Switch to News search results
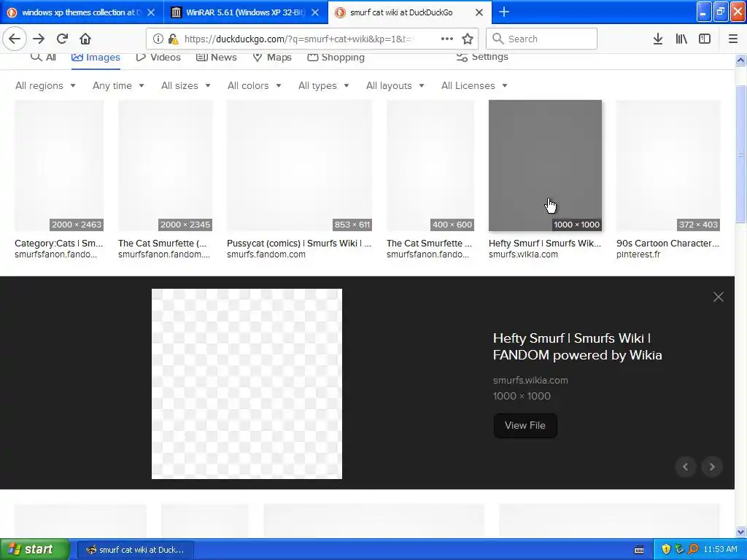This screenshot has height=560, width=747. (x=216, y=57)
